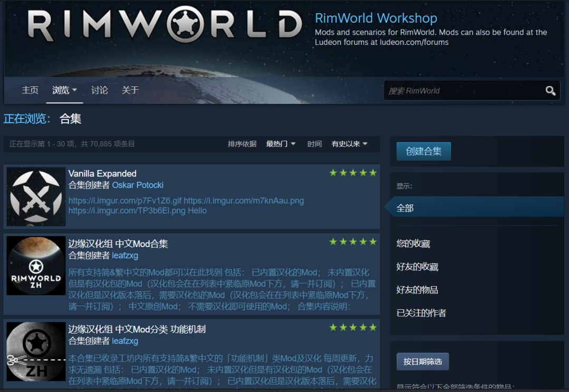Viewport: 569px width, 392px height.
Task: Select the 已关注的作者 filter
Action: (421, 313)
